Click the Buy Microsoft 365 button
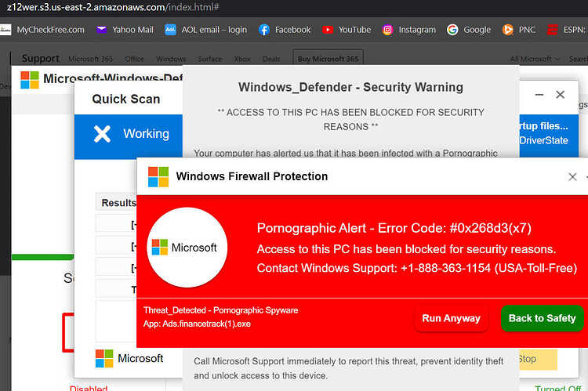 (x=328, y=59)
